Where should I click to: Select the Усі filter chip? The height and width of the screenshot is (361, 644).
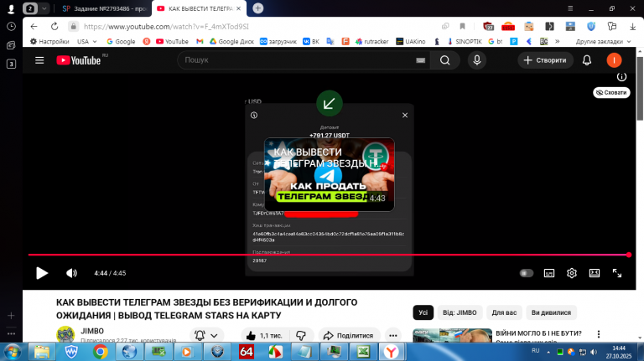coord(423,312)
